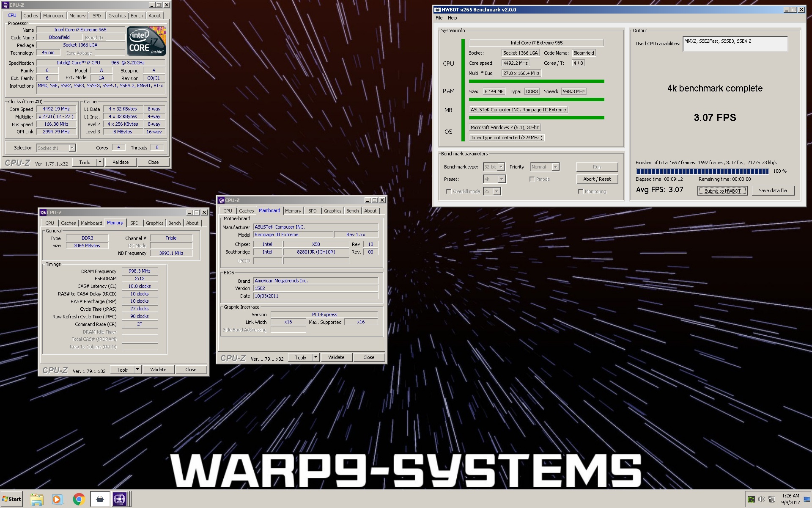Open the File menu in HWBOT
The height and width of the screenshot is (508, 812).
[x=439, y=18]
